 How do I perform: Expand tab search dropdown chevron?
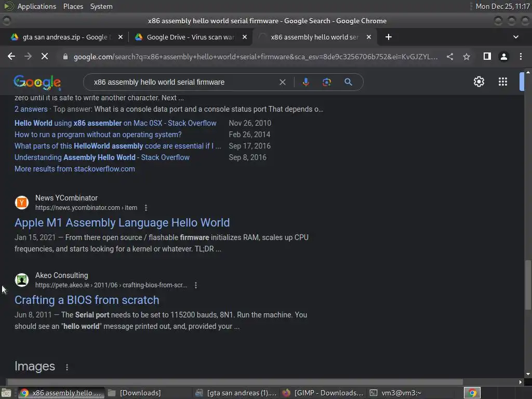coord(516,37)
